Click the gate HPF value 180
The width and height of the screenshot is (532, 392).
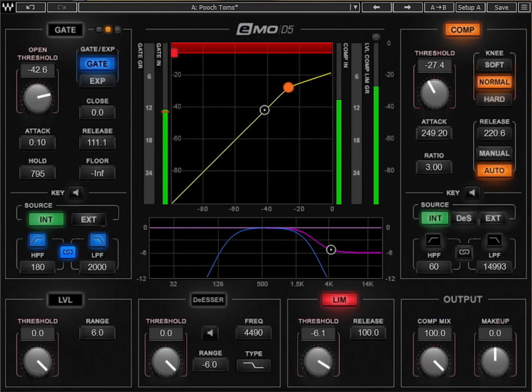tap(37, 267)
